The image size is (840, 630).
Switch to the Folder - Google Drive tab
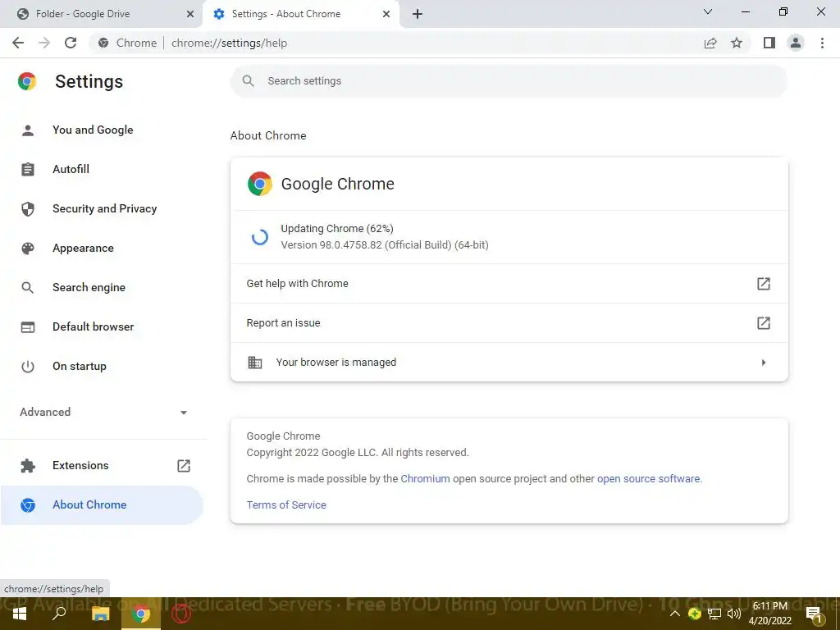click(x=101, y=14)
